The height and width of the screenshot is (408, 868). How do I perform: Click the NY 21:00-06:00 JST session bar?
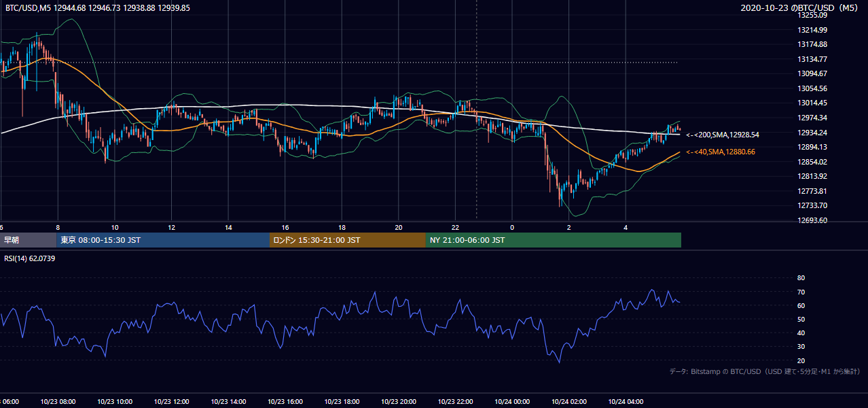click(x=554, y=240)
